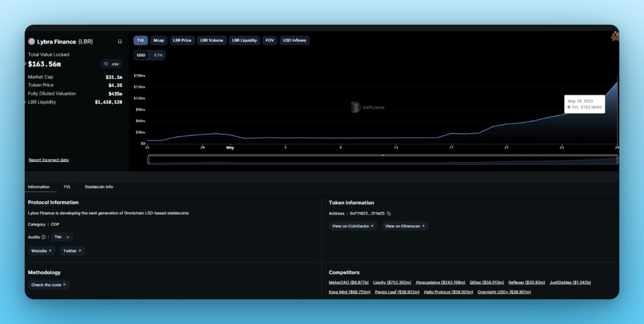
Task: Click the Token Price value $4.35
Action: coord(115,85)
